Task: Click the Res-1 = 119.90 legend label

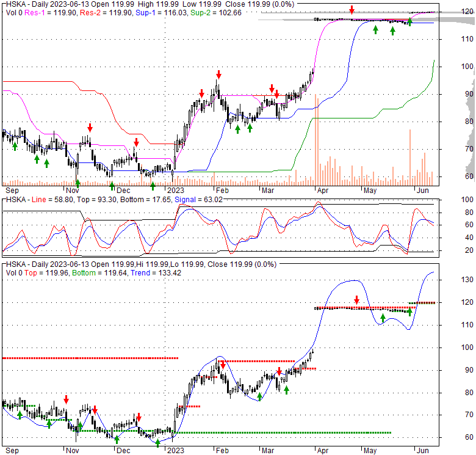Action: click(x=51, y=13)
